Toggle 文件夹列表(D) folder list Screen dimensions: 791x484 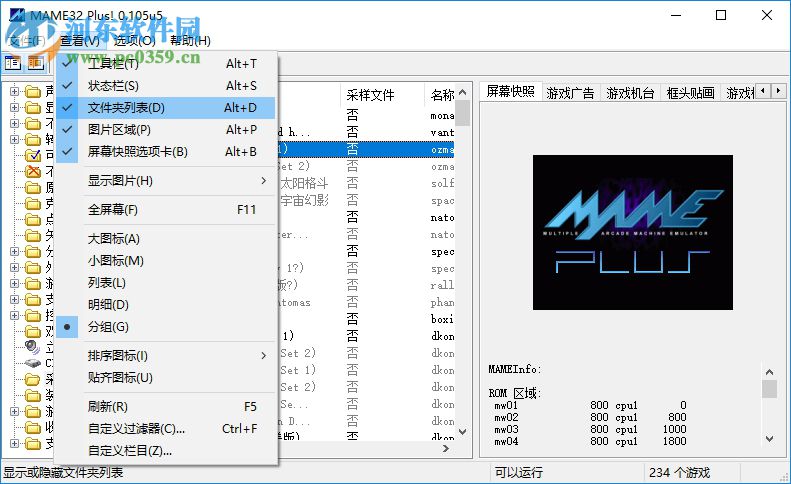(165, 108)
